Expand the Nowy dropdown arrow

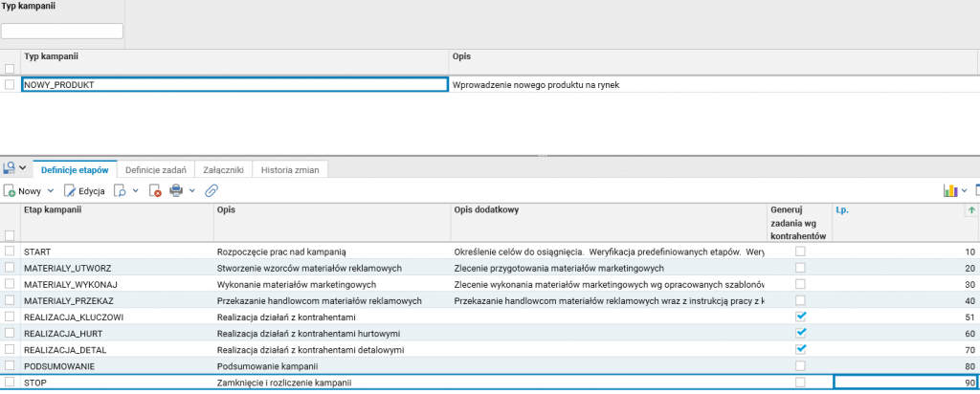[51, 191]
